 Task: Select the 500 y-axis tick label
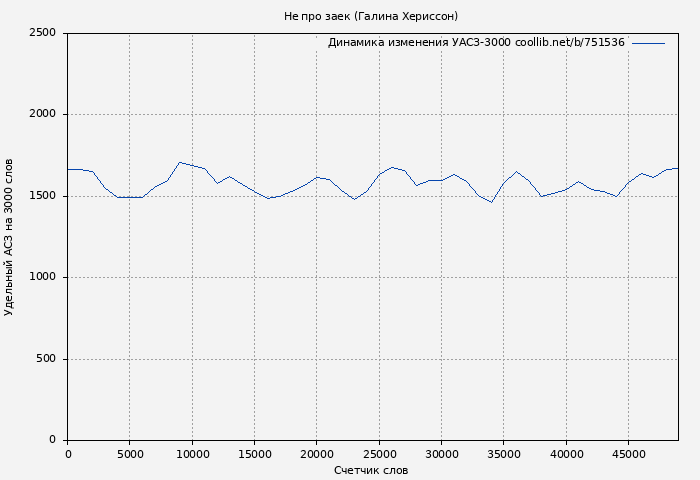(45, 359)
